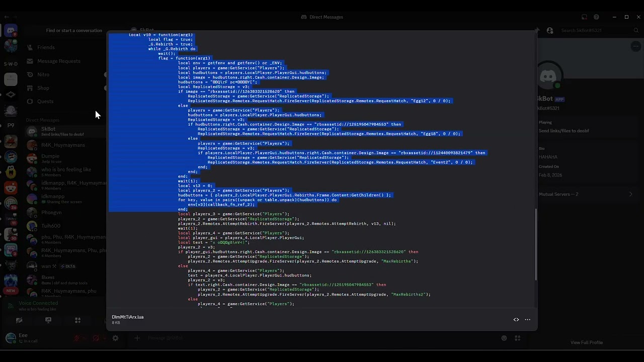This screenshot has height=362, width=644.
Task: Open the Direct Messages home icon
Action: [x=11, y=31]
